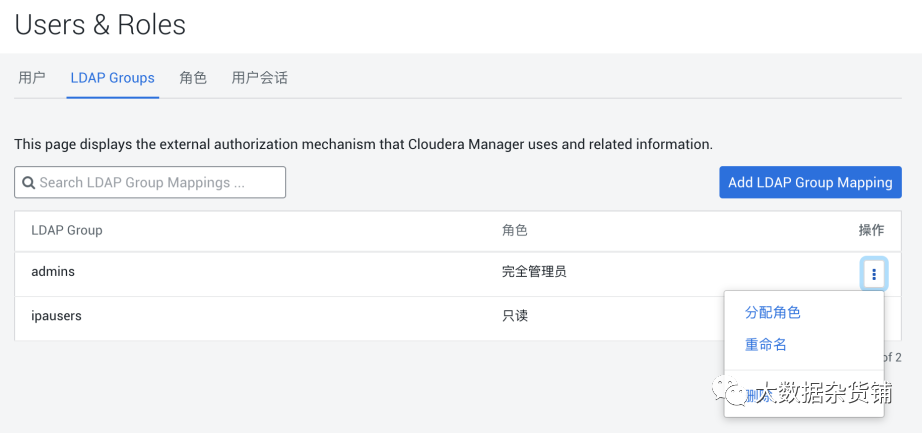Click the 角色 column header in table
The width and height of the screenshot is (922, 433).
point(514,230)
